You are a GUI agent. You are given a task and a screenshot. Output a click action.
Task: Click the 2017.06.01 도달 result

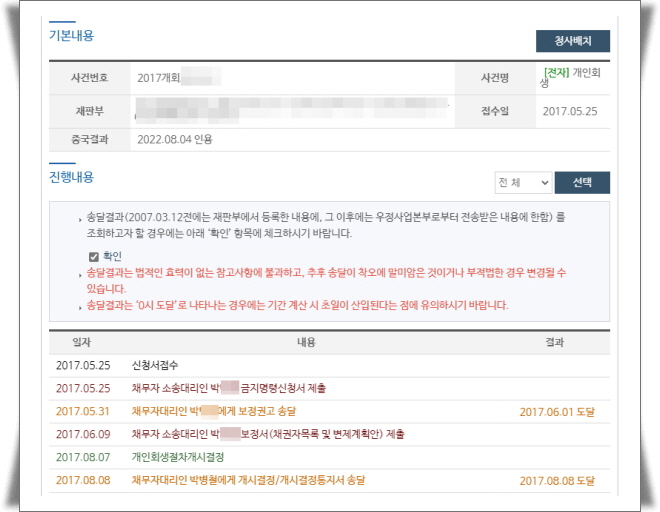click(556, 411)
